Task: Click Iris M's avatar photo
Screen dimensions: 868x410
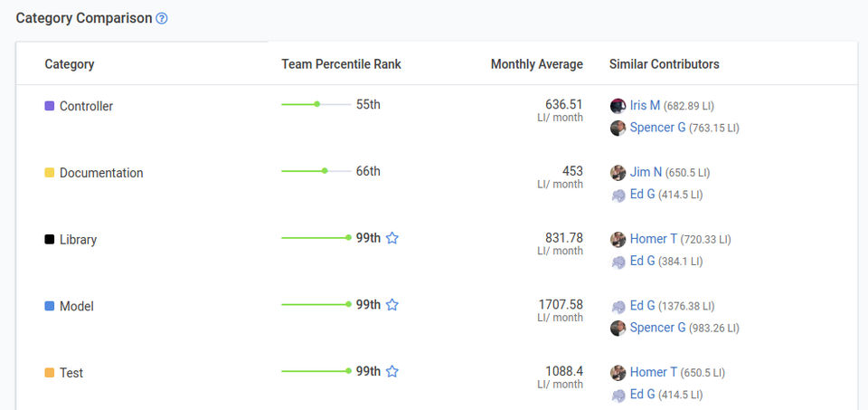Action: 618,106
